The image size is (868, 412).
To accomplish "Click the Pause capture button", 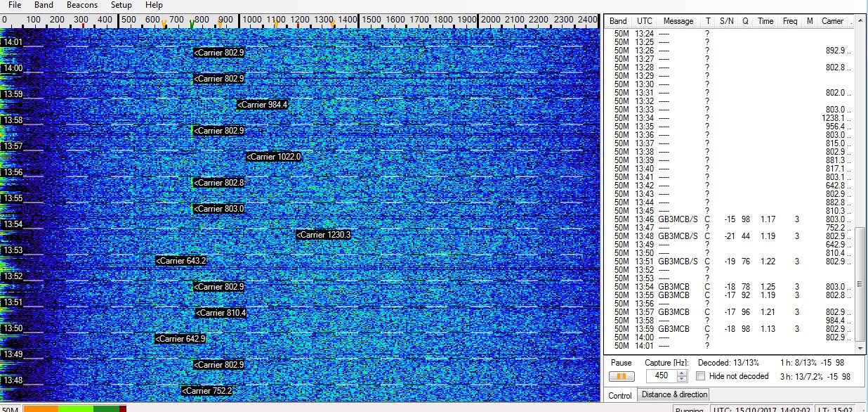I will [621, 376].
